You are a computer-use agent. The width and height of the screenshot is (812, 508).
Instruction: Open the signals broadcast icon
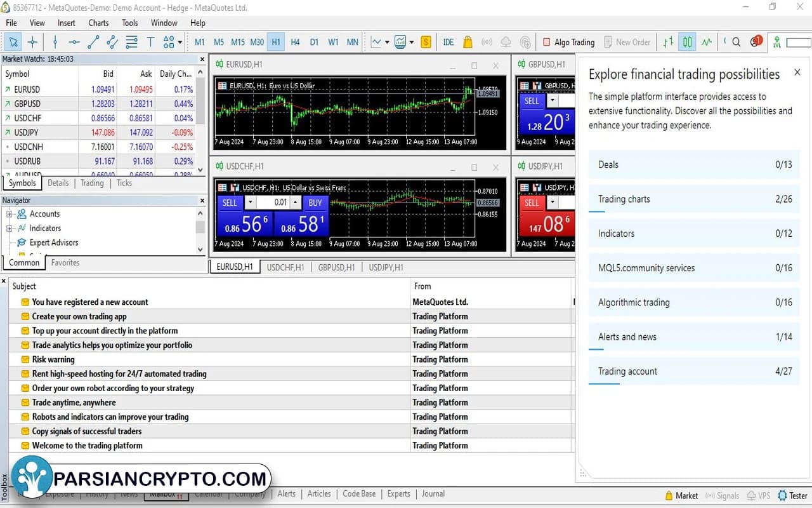coord(487,43)
